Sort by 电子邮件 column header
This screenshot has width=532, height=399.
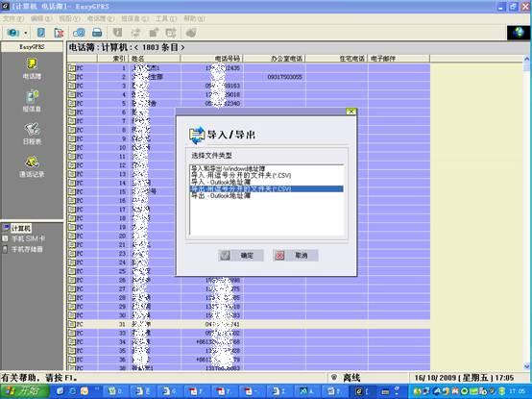click(x=399, y=59)
